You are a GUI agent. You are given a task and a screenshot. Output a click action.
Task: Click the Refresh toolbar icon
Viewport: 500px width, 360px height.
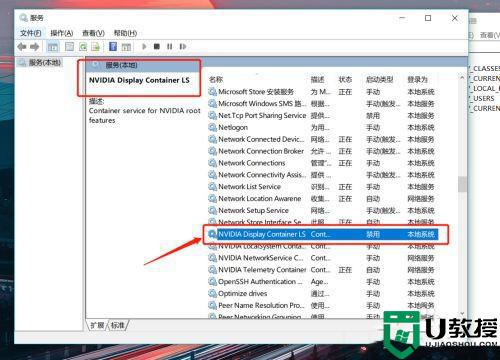point(83,47)
